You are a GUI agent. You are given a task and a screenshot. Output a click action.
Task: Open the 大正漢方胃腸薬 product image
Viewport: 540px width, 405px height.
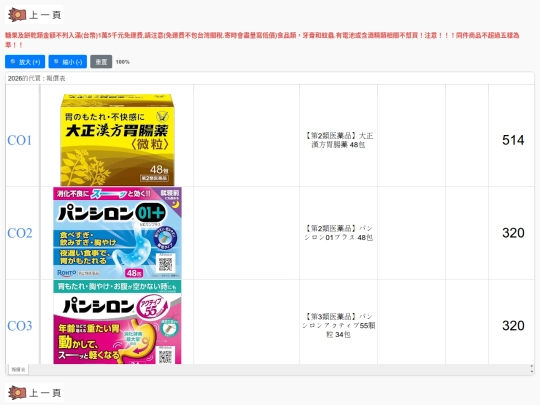point(117,140)
